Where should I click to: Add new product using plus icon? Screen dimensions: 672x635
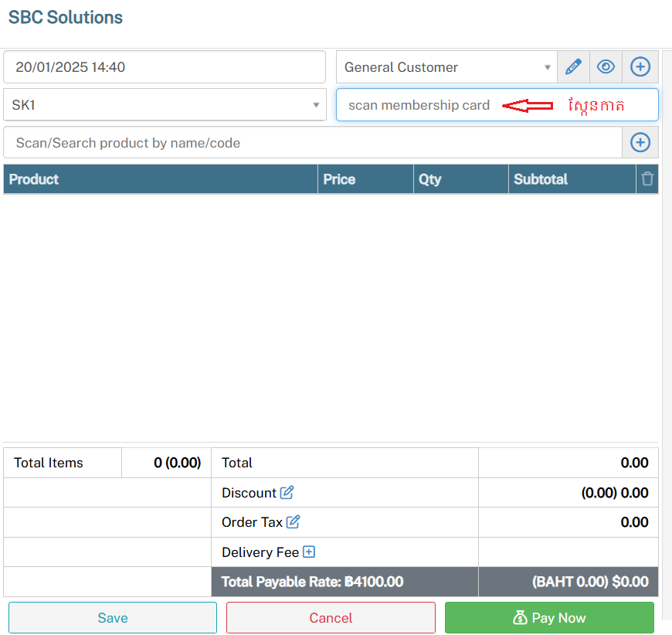[x=640, y=143]
